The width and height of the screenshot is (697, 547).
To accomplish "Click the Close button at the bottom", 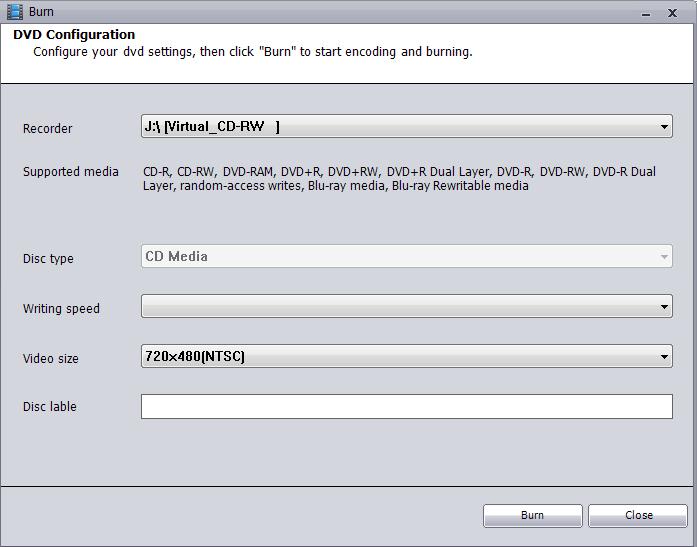I will pyautogui.click(x=638, y=515).
